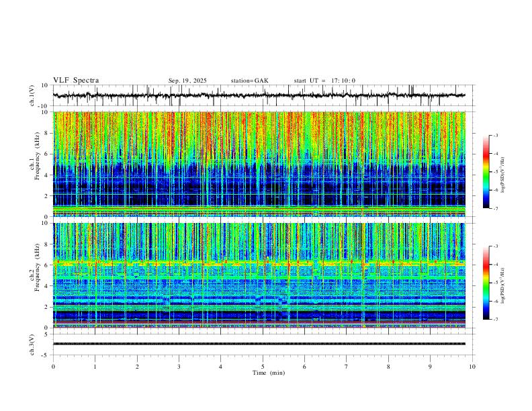Click the upper colorbar 'log(PSD)(V²/Hz)' label

[503, 175]
